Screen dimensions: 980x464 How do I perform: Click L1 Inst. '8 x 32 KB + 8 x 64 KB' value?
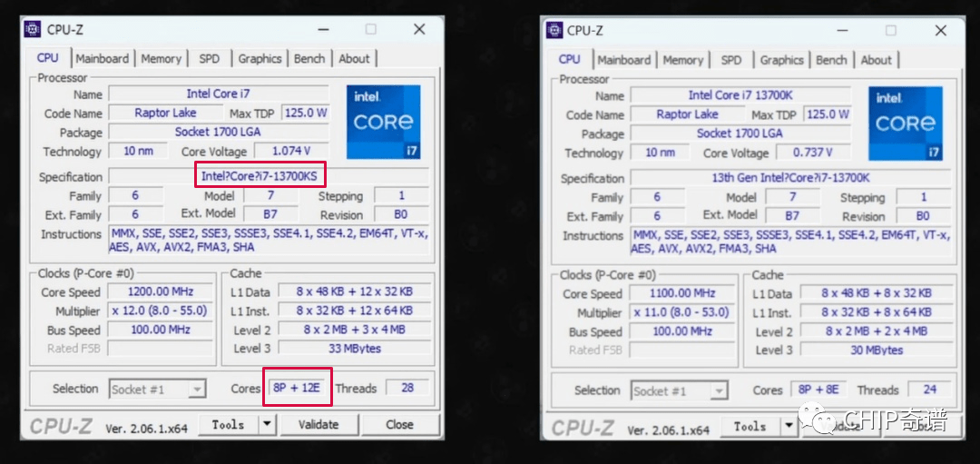pos(877,312)
